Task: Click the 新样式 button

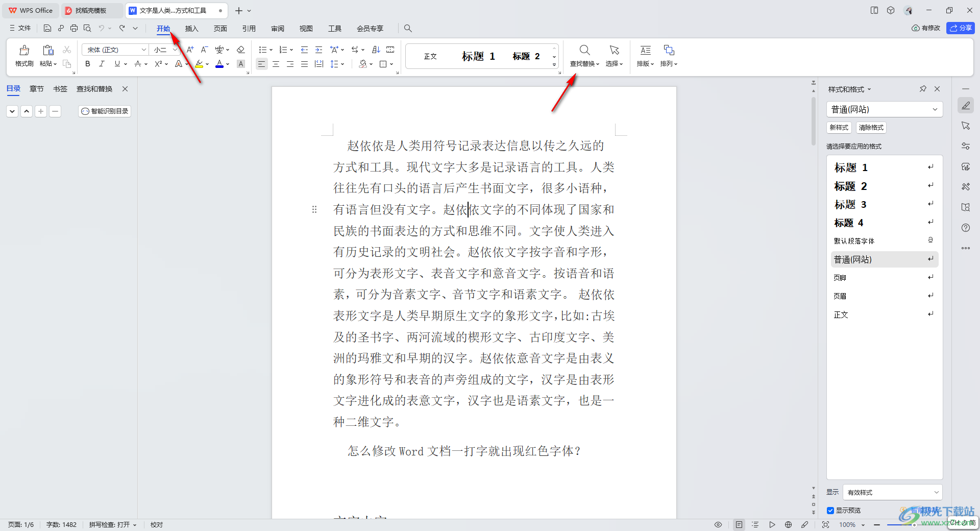Action: click(839, 128)
